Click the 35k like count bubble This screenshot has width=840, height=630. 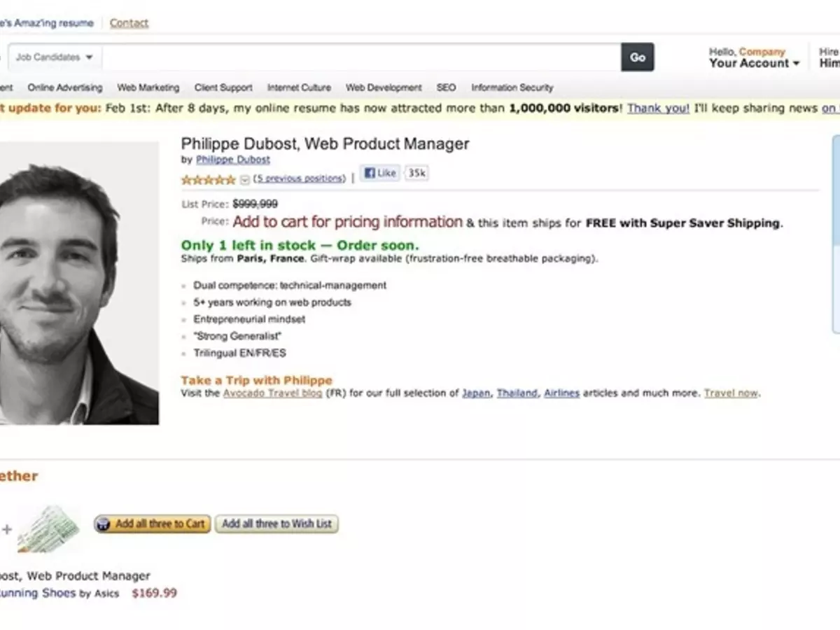point(417,174)
